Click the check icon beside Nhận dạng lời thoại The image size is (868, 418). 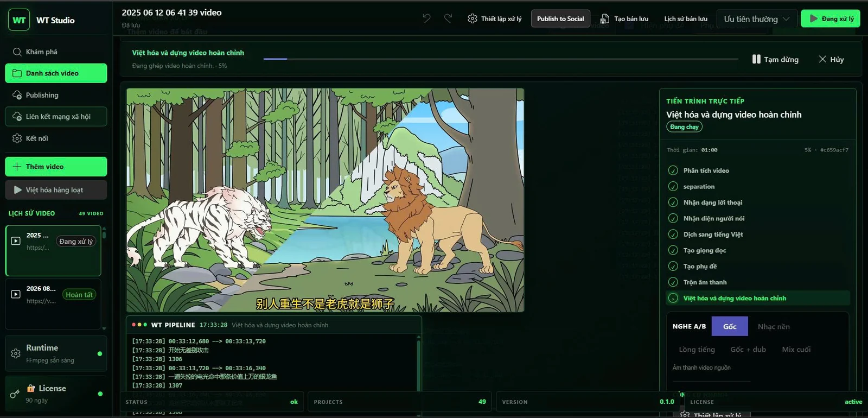[673, 202]
